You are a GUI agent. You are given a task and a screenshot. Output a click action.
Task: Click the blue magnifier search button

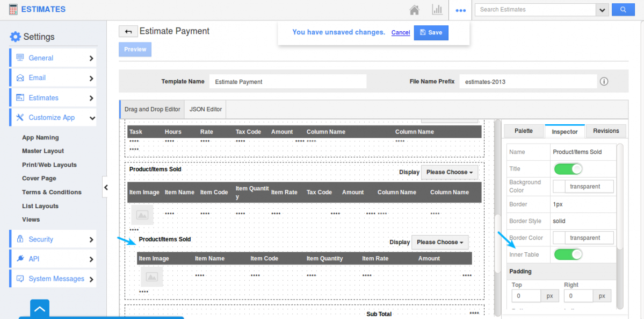click(623, 10)
